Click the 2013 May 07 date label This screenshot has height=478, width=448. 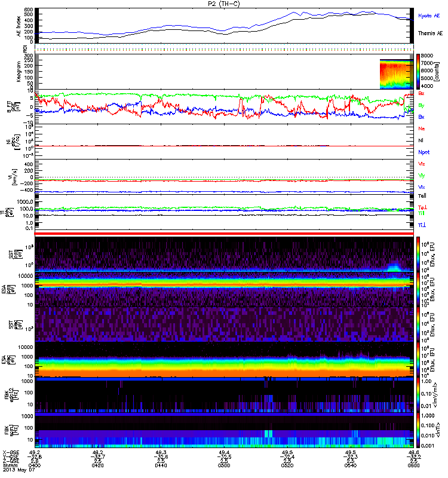[17, 471]
